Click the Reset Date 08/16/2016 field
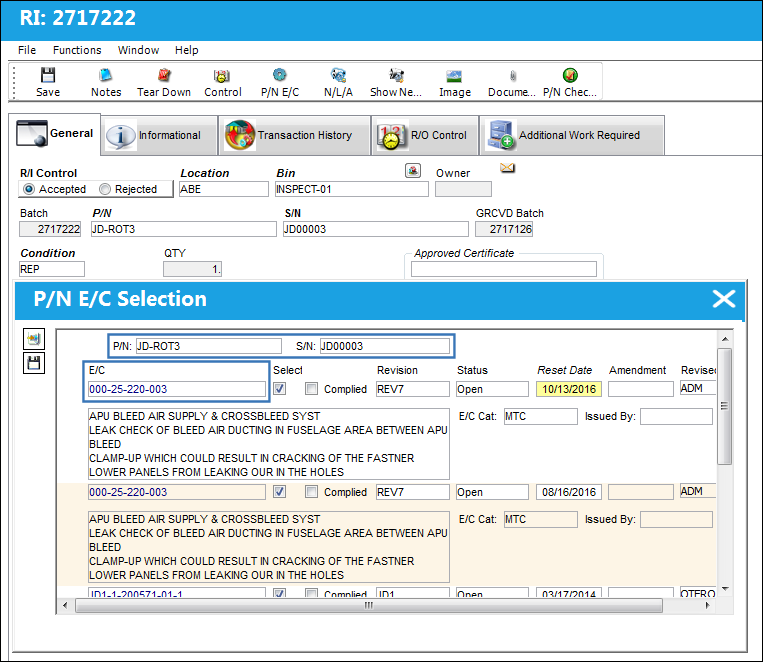This screenshot has height=662, width=763. (x=569, y=492)
